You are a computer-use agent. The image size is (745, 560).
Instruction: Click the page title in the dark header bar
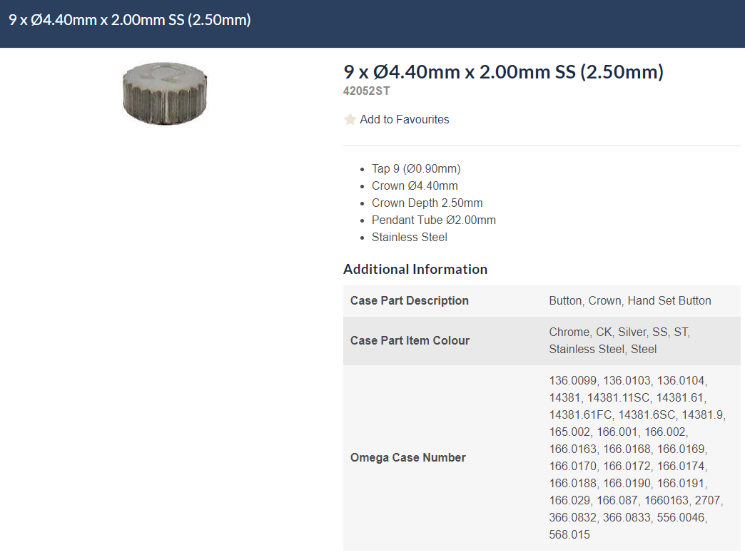coord(130,20)
